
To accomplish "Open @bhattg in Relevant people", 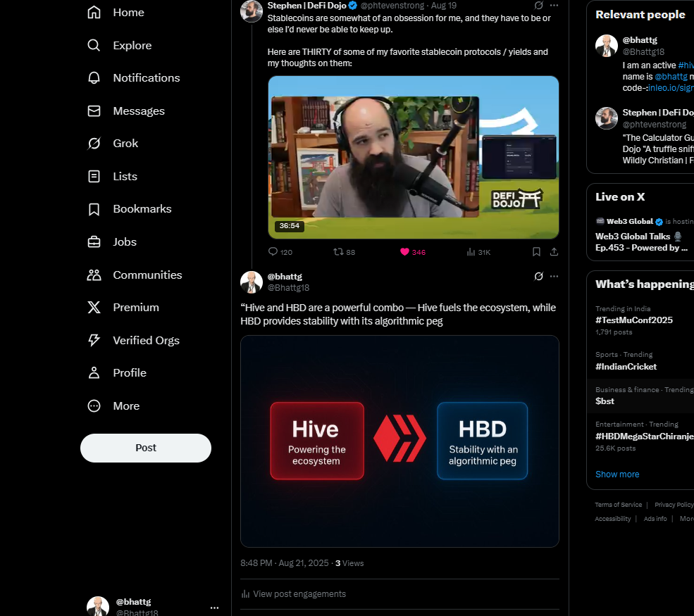I will [640, 40].
